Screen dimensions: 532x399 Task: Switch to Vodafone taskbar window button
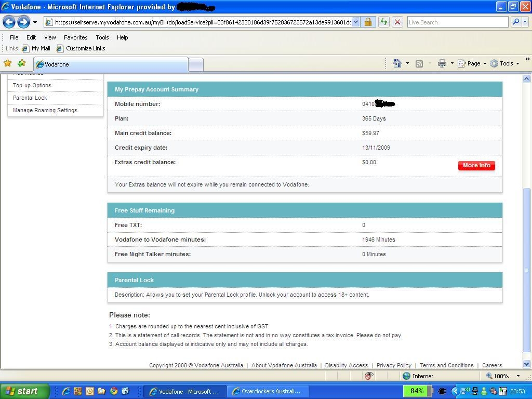pyautogui.click(x=184, y=392)
